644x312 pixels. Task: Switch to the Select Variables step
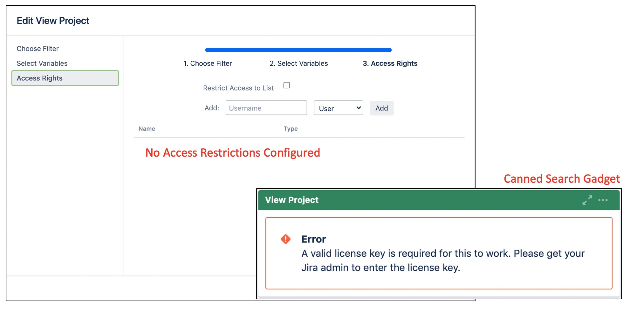click(x=298, y=63)
